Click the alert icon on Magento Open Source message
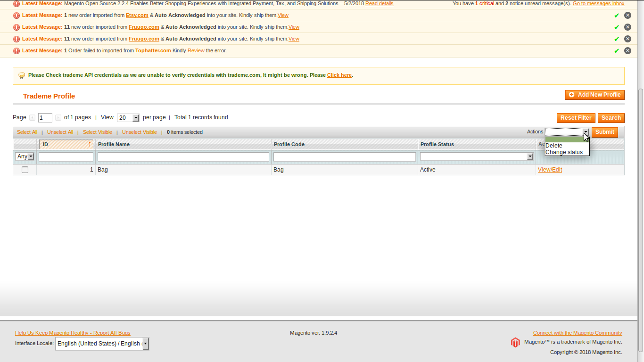Viewport: 644px width, 362px height. click(17, 4)
